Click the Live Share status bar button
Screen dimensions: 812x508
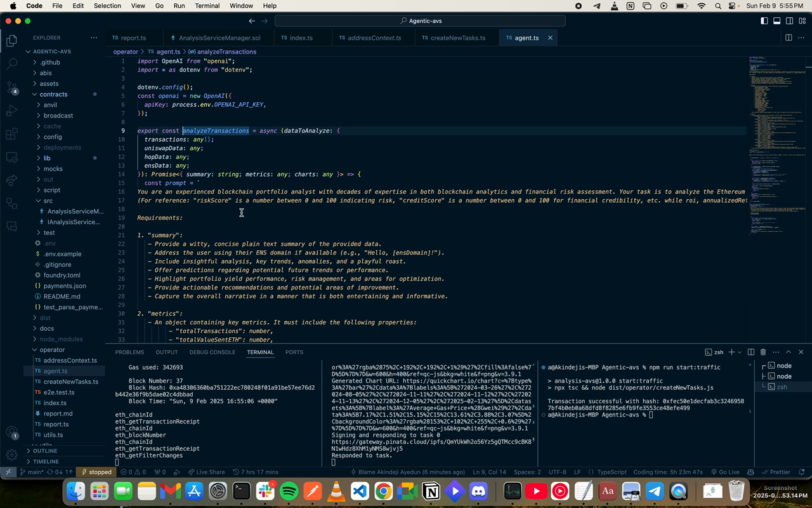(x=206, y=472)
